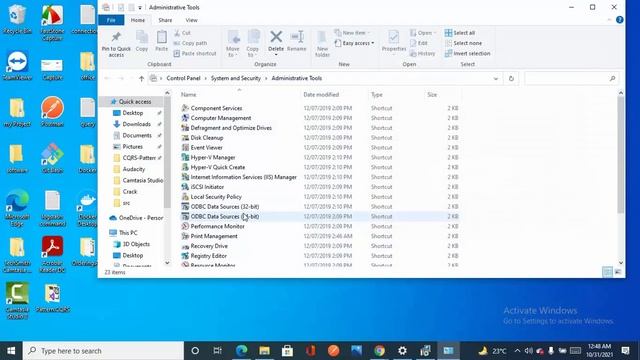Click System and Security in address path
This screenshot has height=360, width=640.
pyautogui.click(x=236, y=78)
